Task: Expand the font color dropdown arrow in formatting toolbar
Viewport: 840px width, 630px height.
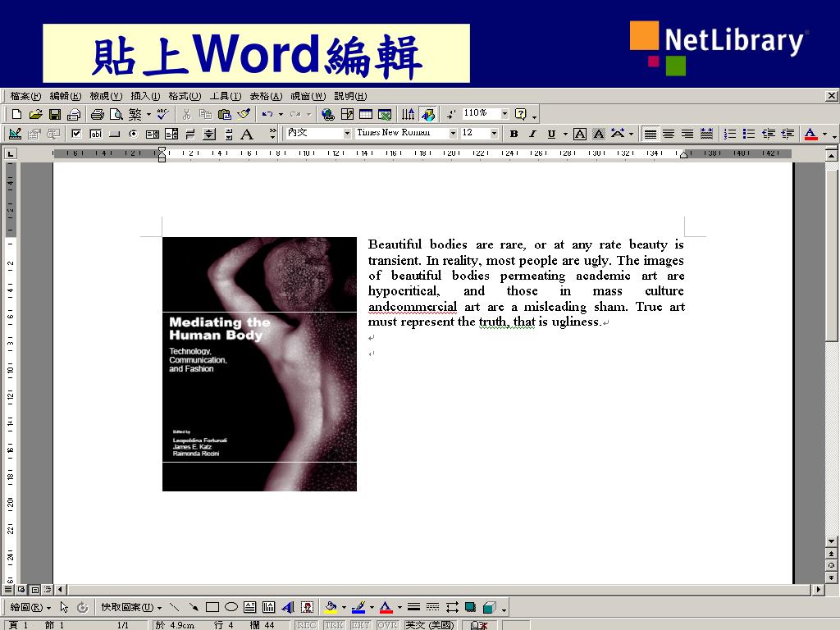Action: [x=824, y=134]
